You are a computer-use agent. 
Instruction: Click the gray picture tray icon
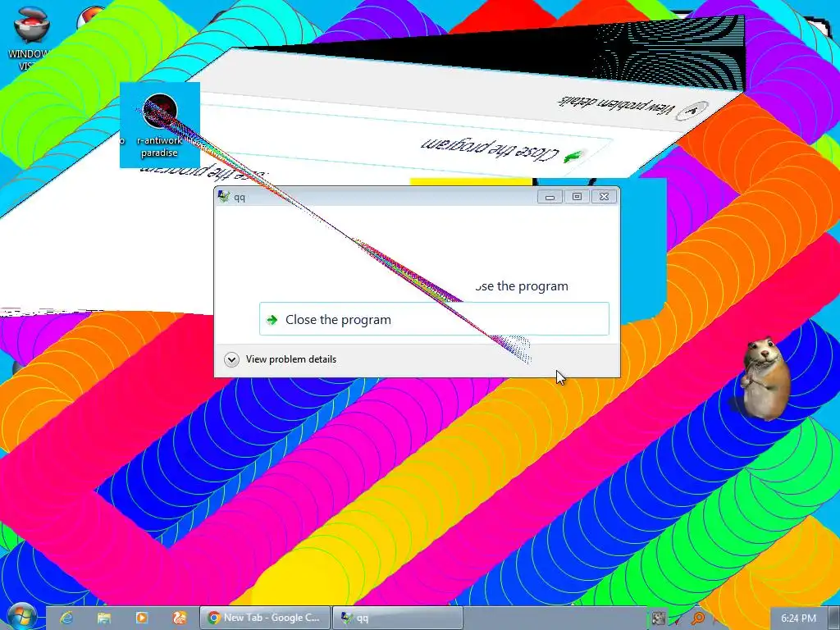tap(659, 619)
